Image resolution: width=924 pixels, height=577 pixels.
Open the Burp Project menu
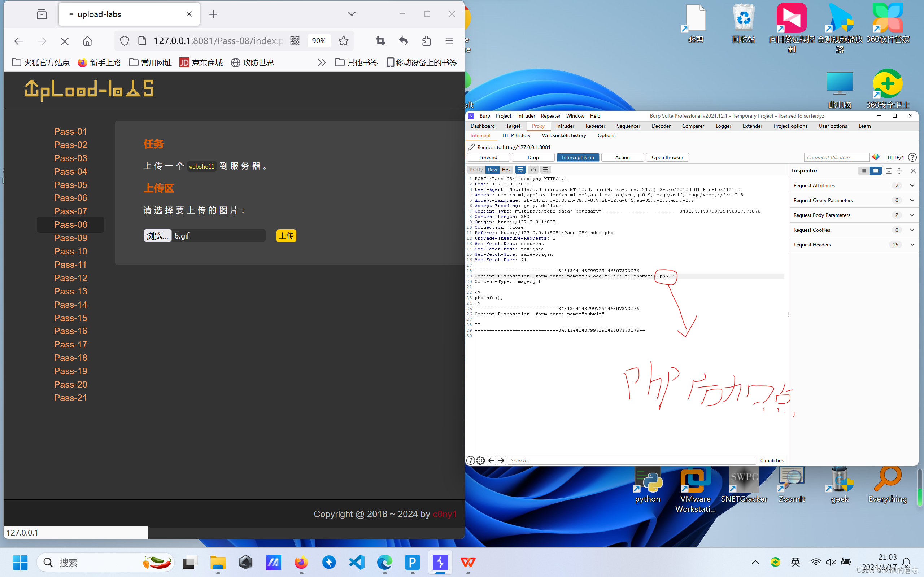coord(504,116)
